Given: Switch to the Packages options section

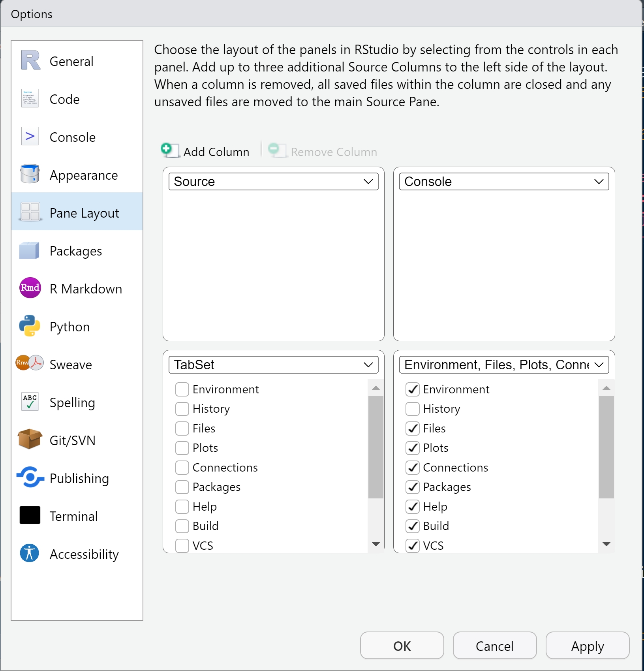Looking at the screenshot, I should (x=76, y=251).
